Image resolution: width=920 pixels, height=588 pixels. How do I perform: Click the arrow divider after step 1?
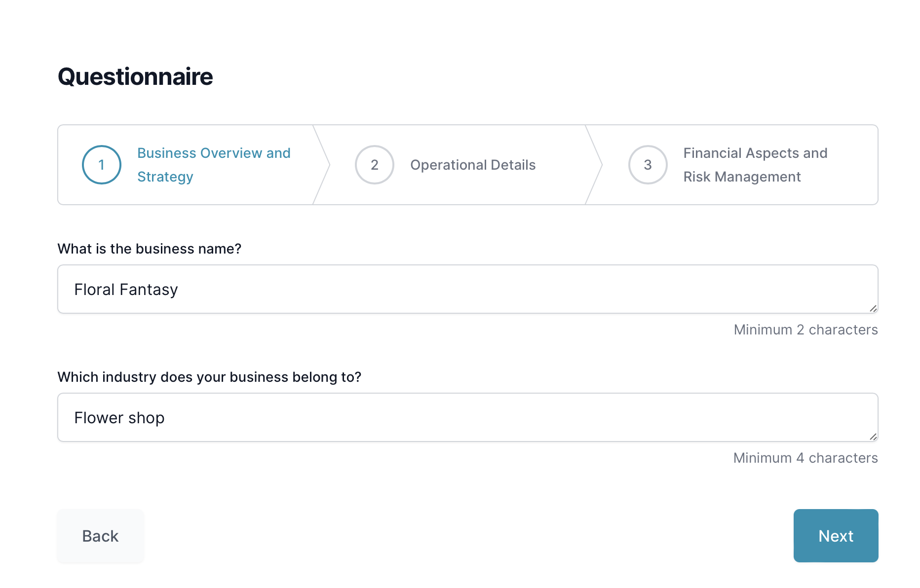(322, 165)
